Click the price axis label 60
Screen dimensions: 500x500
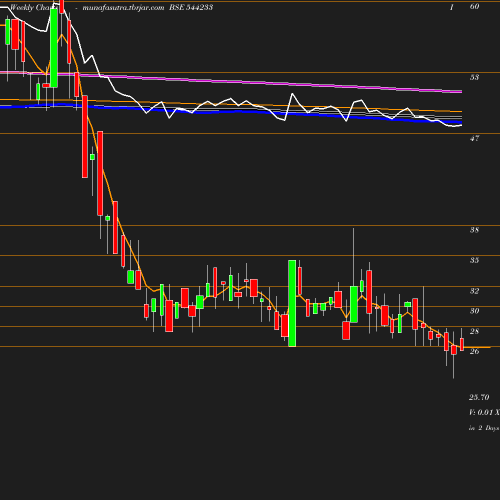click(x=474, y=6)
